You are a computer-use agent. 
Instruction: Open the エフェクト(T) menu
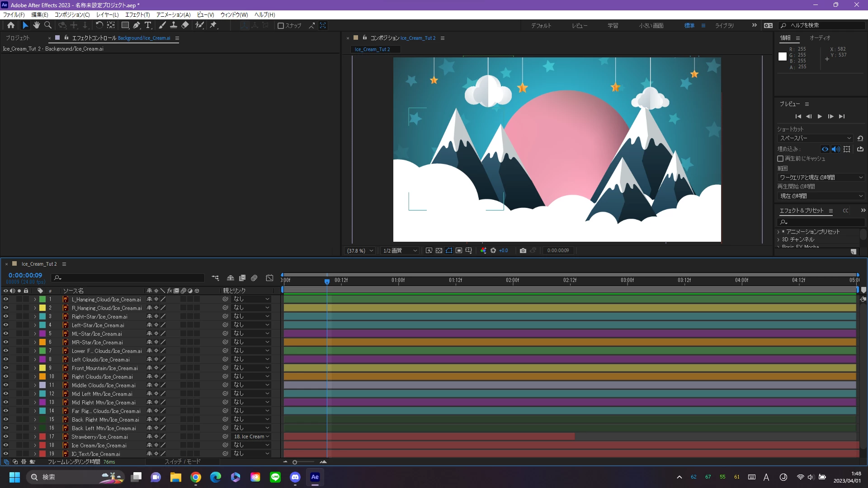point(137,14)
